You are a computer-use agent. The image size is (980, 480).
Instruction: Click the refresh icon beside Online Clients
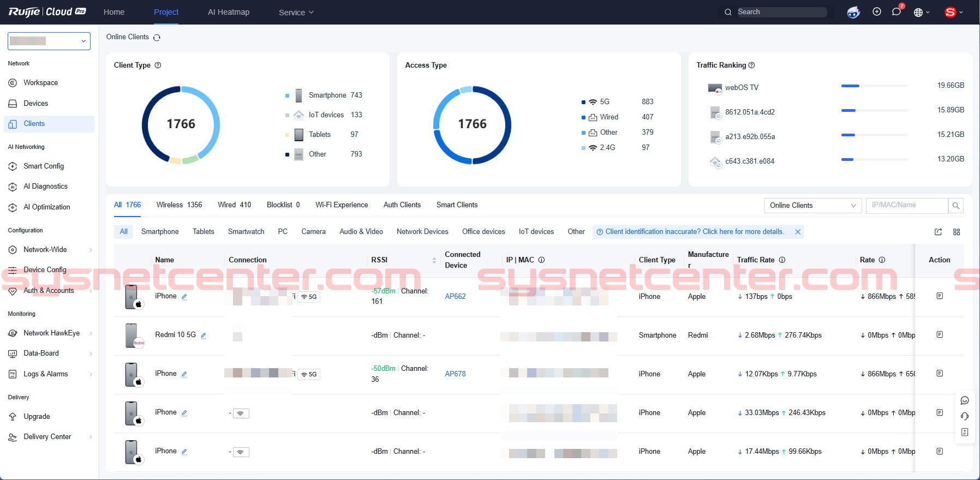[x=157, y=38]
